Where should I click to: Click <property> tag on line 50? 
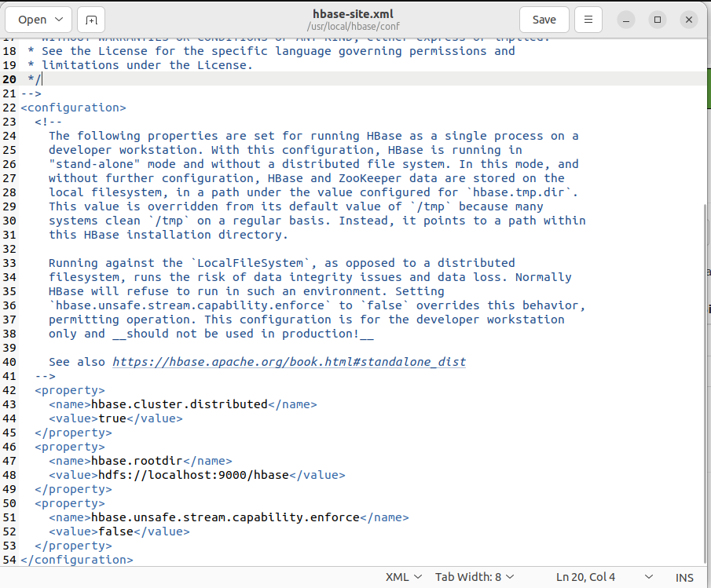(70, 503)
